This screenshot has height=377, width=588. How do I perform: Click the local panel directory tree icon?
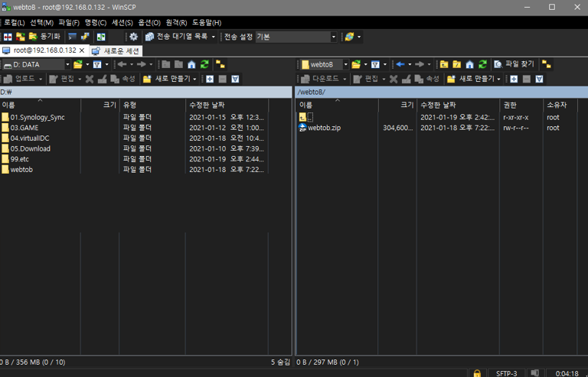tap(220, 65)
